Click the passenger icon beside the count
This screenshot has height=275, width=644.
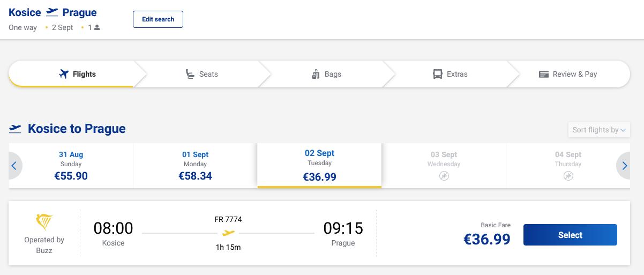(x=97, y=28)
